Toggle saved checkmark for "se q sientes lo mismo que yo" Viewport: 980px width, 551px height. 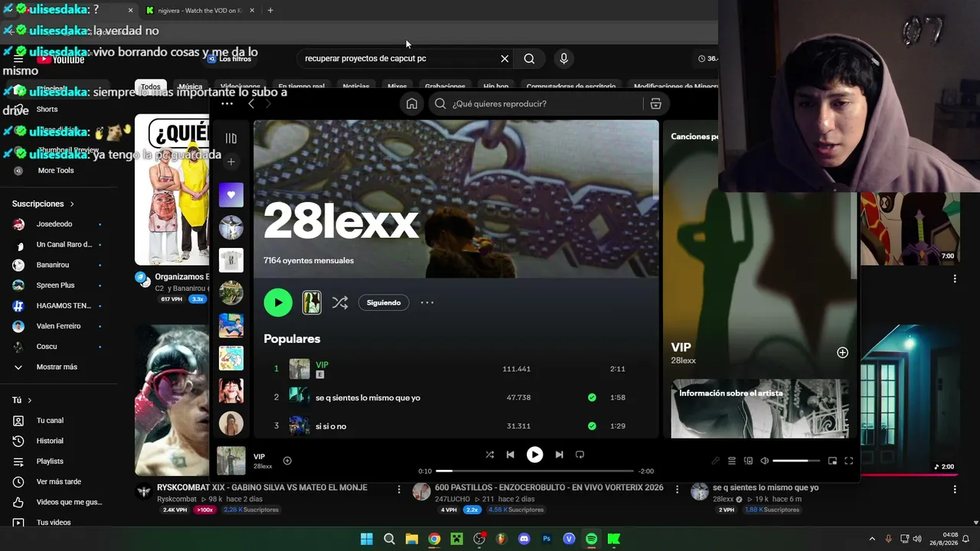[x=592, y=398]
